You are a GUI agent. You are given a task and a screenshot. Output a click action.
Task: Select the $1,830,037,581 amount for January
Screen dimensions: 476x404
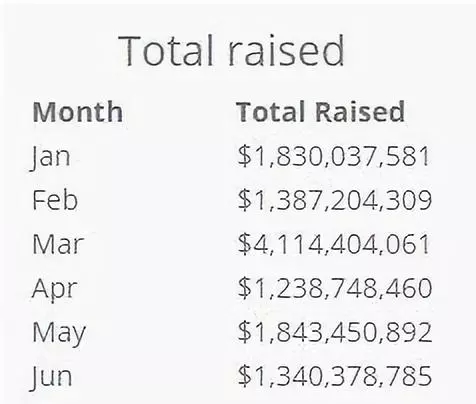tap(334, 156)
